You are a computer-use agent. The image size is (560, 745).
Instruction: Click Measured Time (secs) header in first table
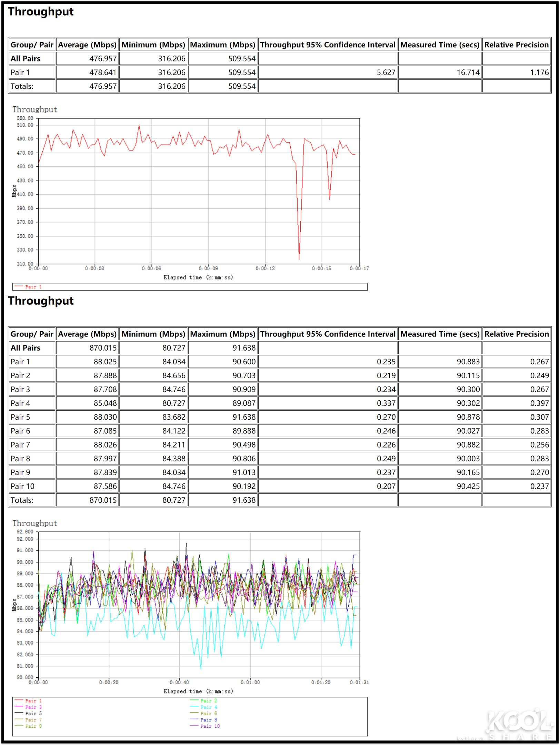coord(440,45)
